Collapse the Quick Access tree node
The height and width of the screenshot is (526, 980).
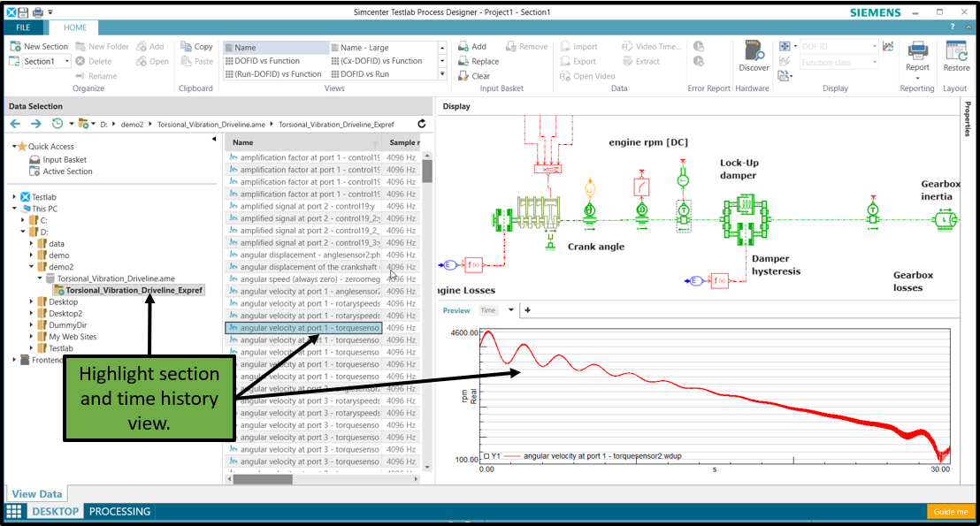14,146
